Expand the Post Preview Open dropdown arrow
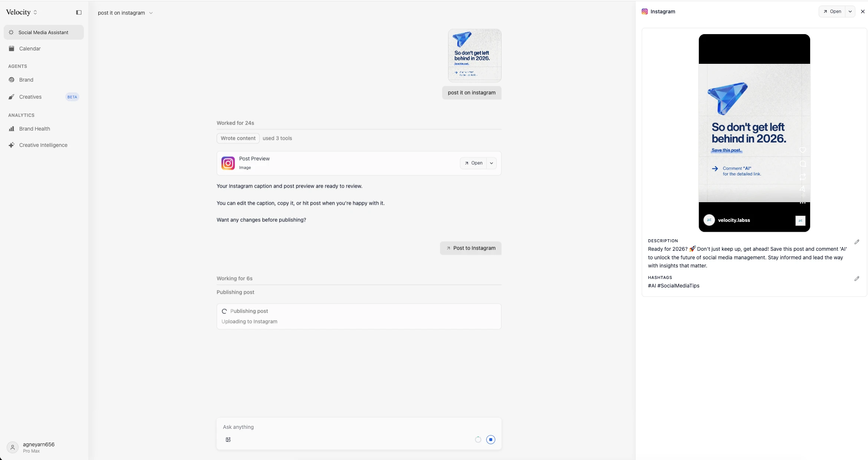The width and height of the screenshot is (868, 460). point(491,163)
